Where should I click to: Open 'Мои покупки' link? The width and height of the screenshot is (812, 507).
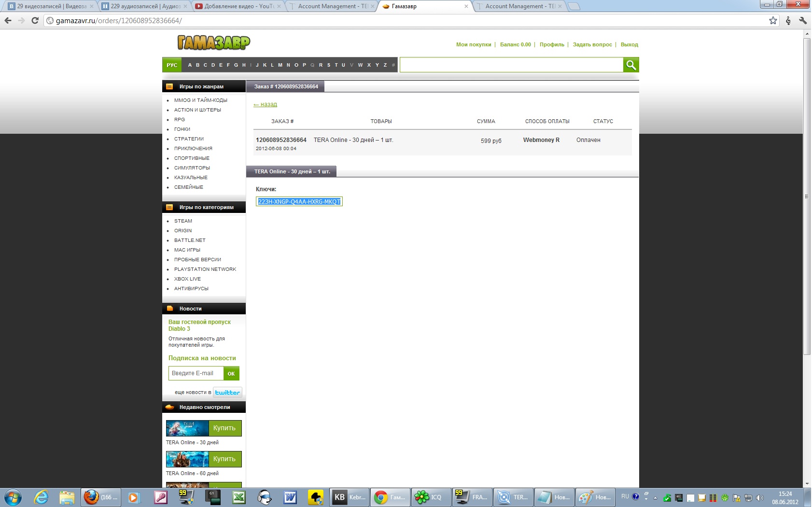click(x=474, y=44)
